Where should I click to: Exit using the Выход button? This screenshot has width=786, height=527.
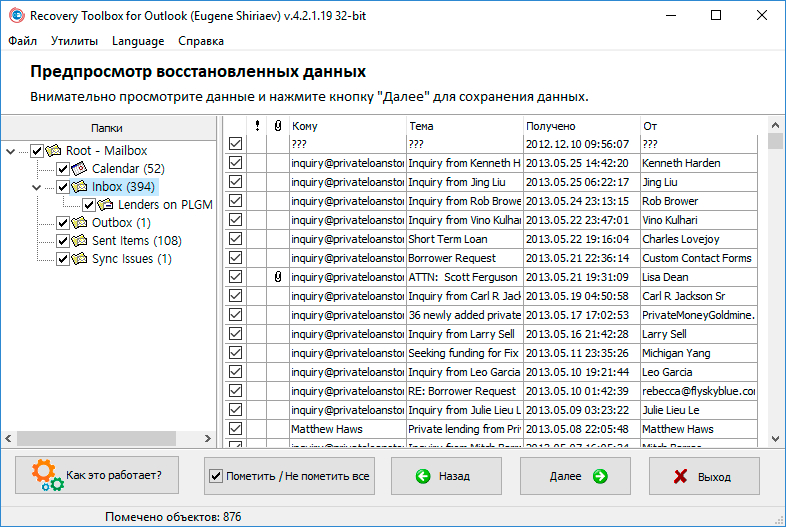point(704,476)
